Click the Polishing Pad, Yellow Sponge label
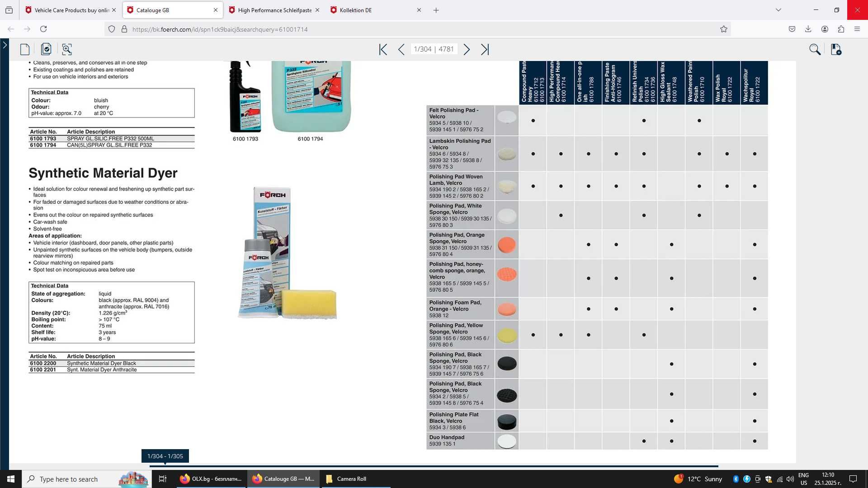Screen dimensions: 868x488 pyautogui.click(x=460, y=335)
